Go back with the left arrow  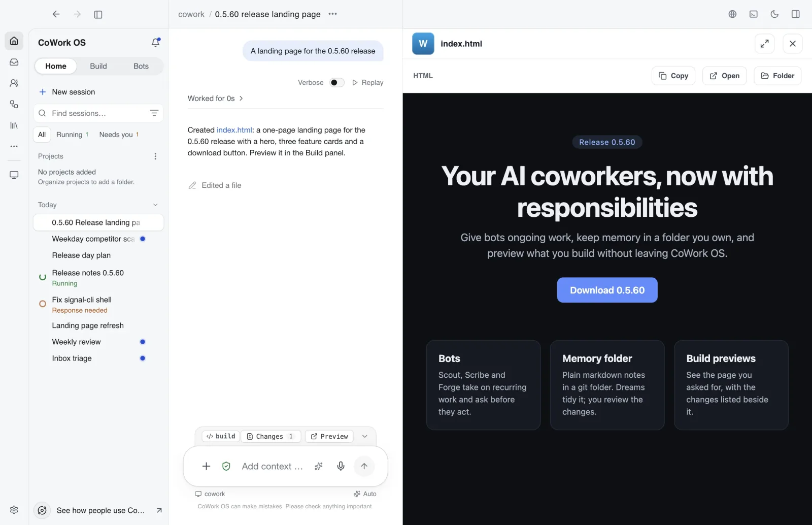click(56, 14)
